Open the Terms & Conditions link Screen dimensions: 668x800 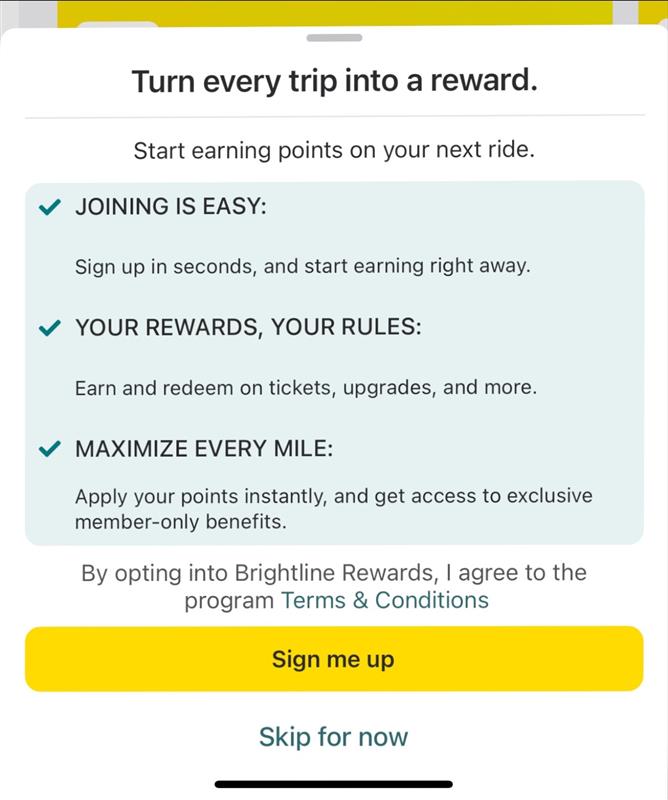[x=385, y=600]
